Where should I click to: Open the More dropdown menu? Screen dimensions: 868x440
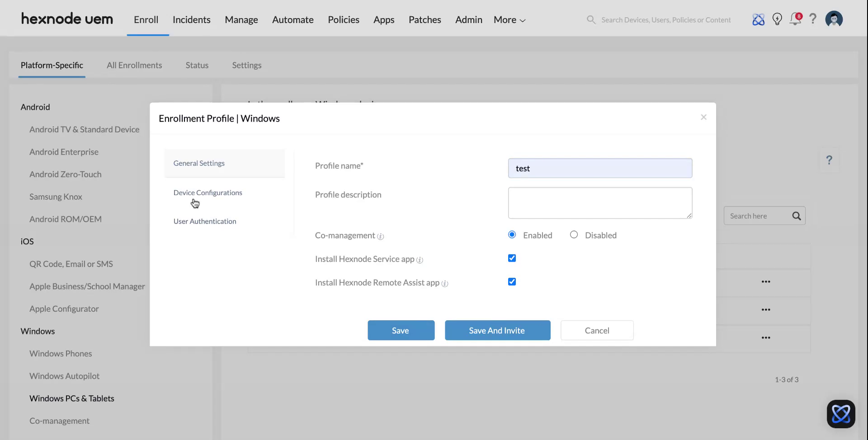509,19
